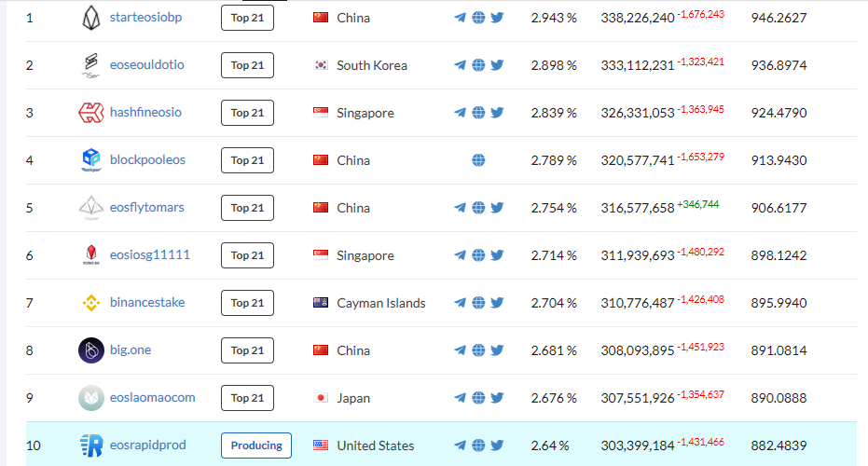Open starteosiobp Telegram link
Viewport: 868px width, 466px height.
[x=460, y=18]
